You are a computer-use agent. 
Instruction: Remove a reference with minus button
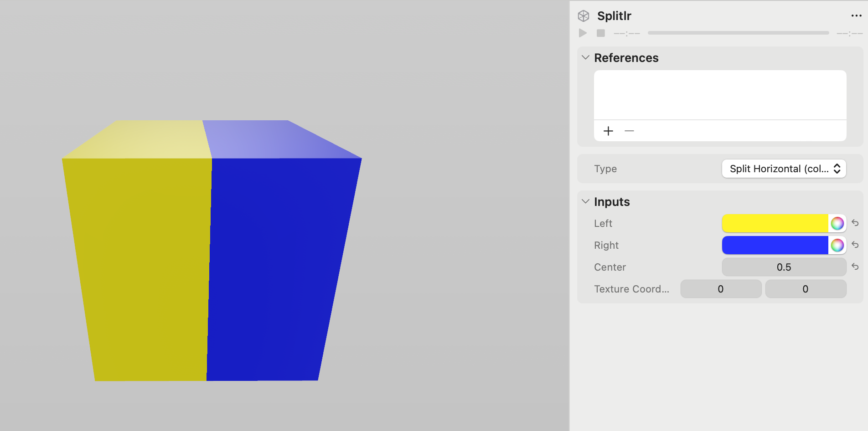pyautogui.click(x=629, y=131)
